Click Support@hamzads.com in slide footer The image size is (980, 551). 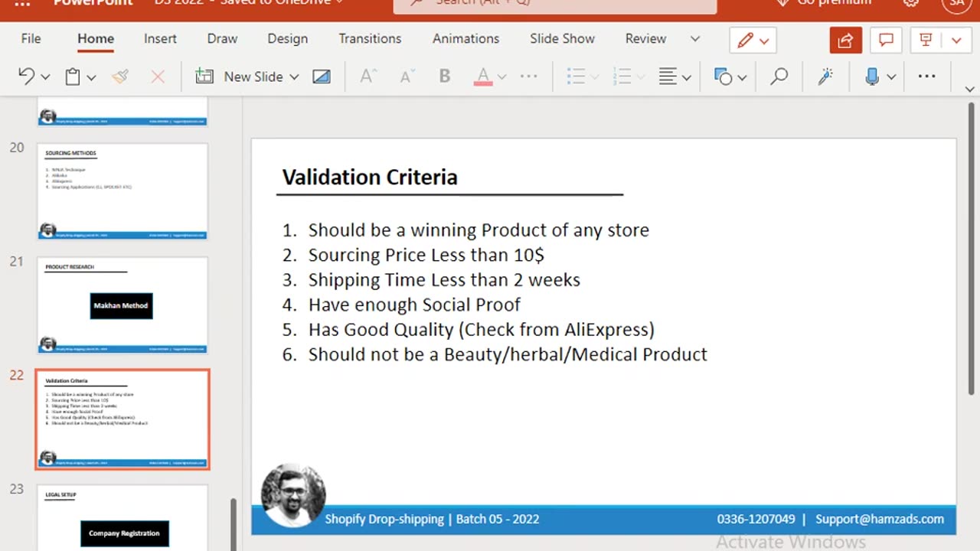880,519
